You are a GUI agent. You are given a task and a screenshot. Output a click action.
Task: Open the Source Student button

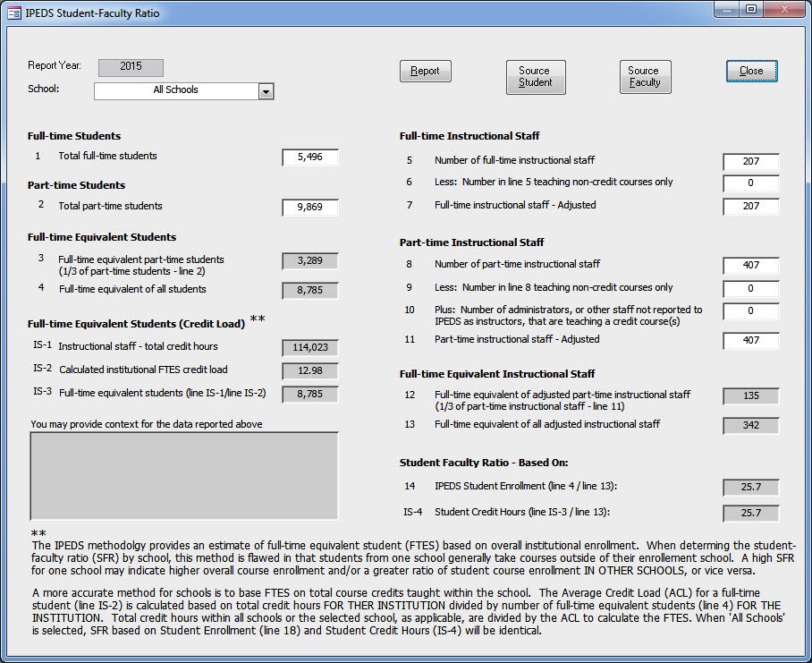tap(536, 77)
